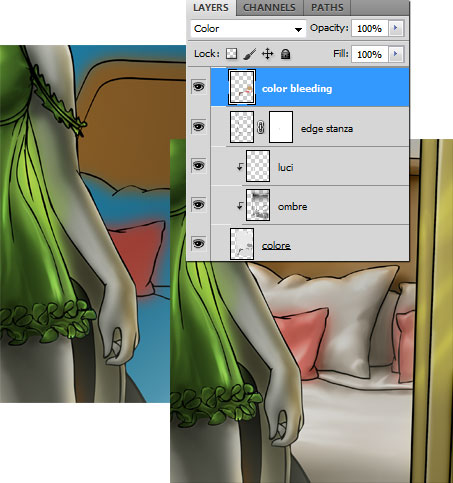The height and width of the screenshot is (483, 453).
Task: Click the clipping arrow beside luci layer
Action: point(240,166)
